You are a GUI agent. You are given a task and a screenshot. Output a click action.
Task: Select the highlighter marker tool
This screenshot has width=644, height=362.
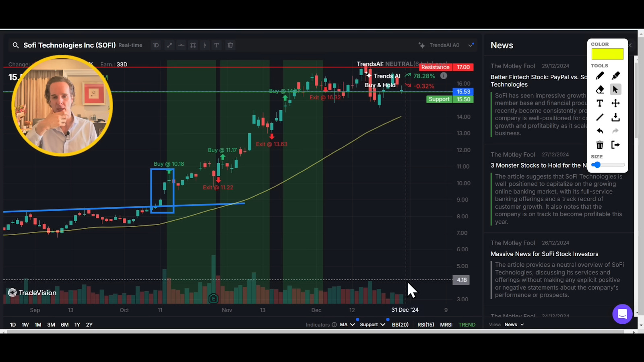pyautogui.click(x=615, y=76)
